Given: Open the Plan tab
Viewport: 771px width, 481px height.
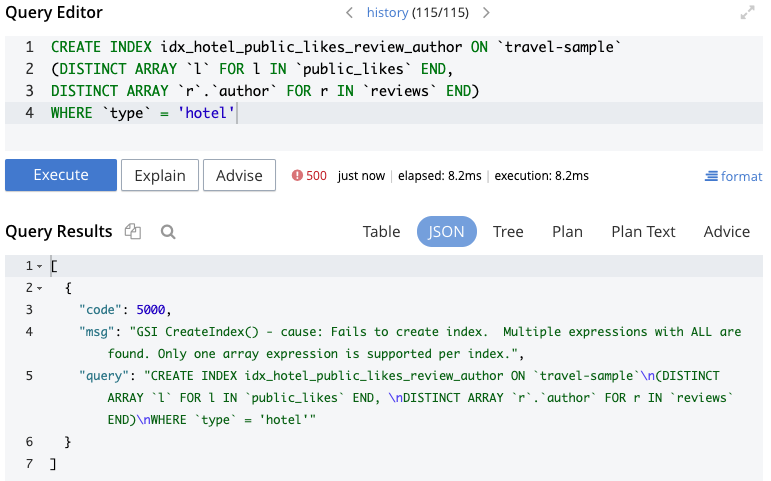Looking at the screenshot, I should click(567, 231).
